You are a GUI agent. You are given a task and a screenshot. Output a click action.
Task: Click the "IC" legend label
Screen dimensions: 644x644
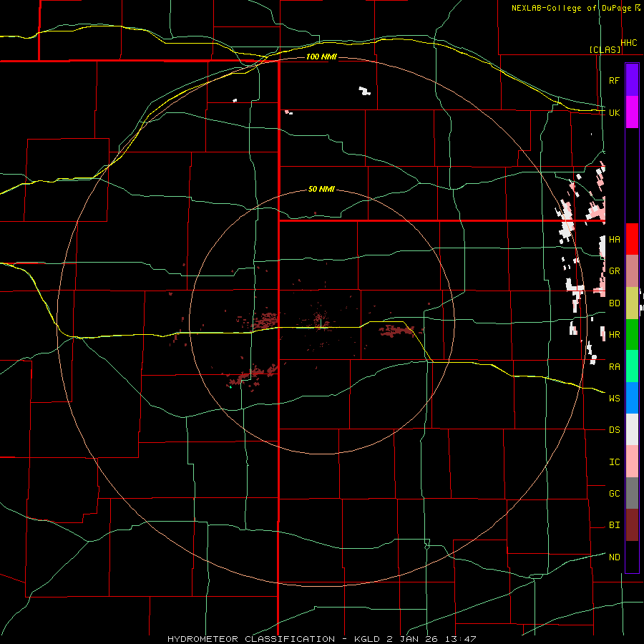(x=614, y=462)
